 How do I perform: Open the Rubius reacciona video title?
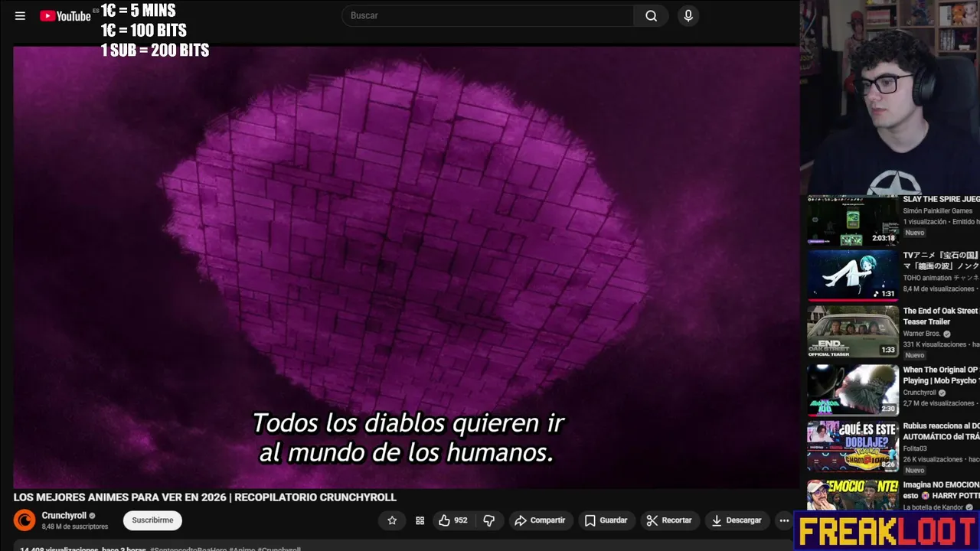tap(941, 431)
